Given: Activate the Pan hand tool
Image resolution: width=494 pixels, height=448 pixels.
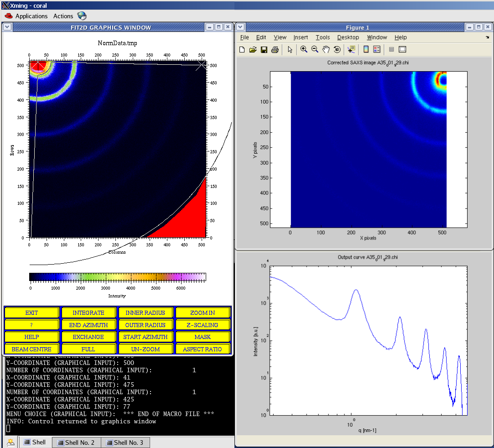Looking at the screenshot, I should [326, 50].
